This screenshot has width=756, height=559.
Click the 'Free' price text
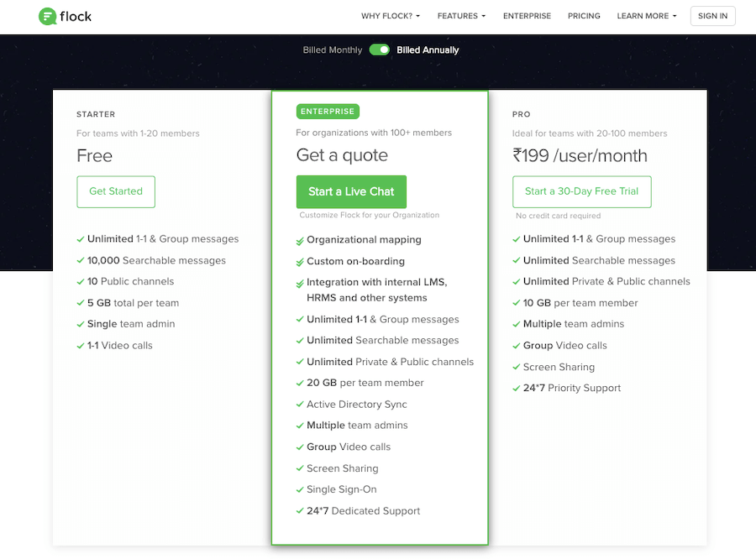[x=94, y=155]
